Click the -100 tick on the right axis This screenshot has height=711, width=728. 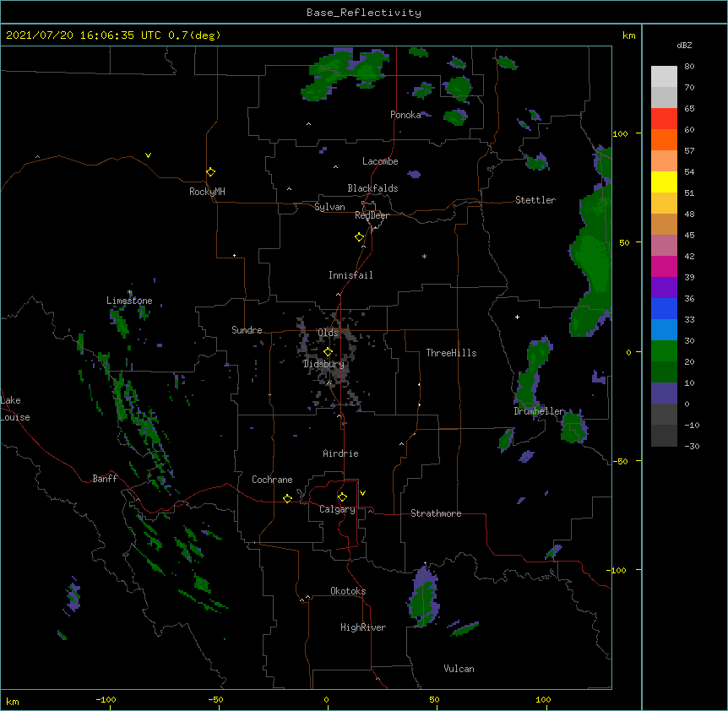coord(617,570)
